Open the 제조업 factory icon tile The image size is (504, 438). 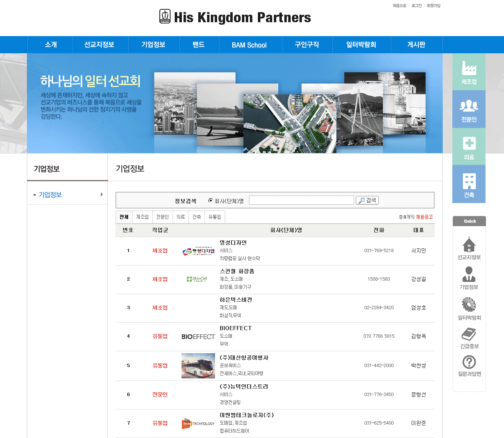(x=469, y=72)
